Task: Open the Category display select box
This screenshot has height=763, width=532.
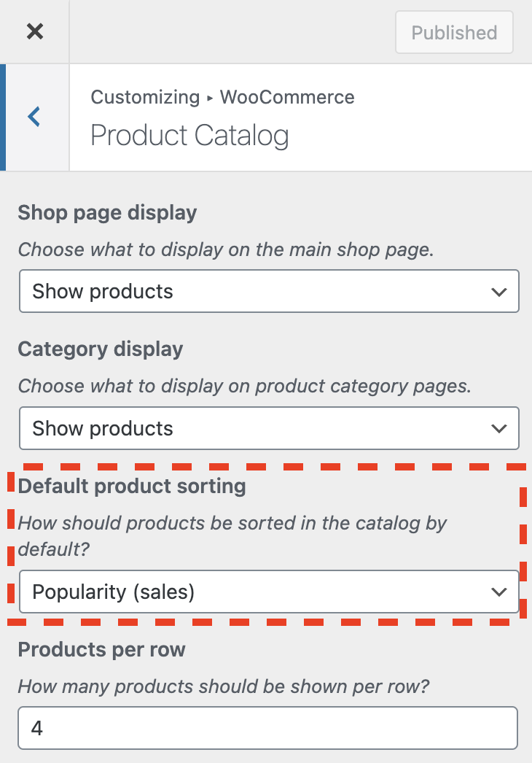Action: click(270, 428)
